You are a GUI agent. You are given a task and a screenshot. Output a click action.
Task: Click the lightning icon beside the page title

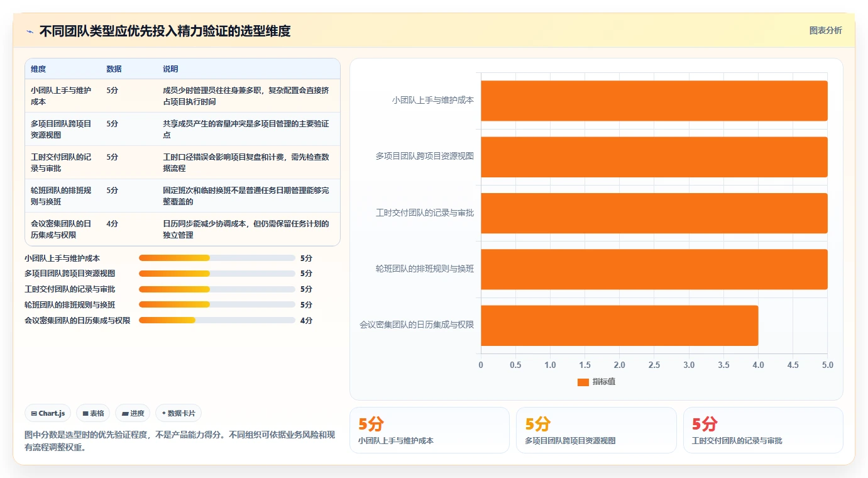click(30, 31)
